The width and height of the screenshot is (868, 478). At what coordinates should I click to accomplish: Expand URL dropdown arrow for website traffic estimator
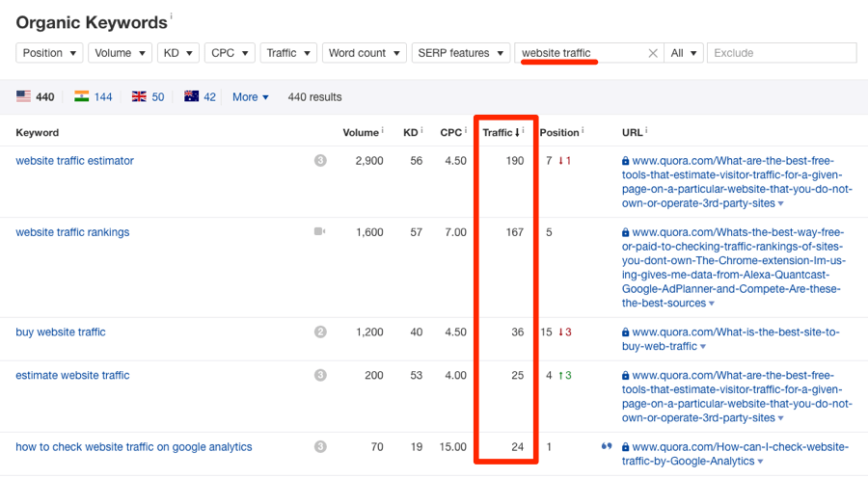coord(781,203)
